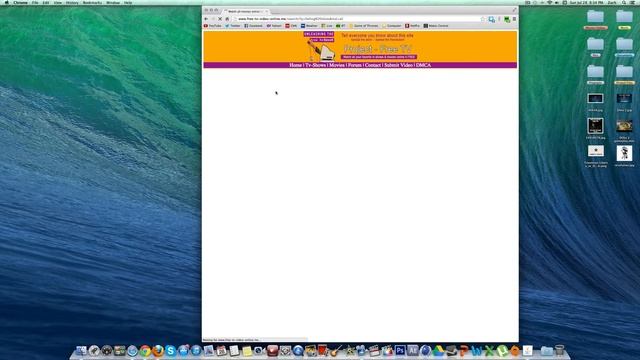Open Word from the Dock

pos(476,351)
